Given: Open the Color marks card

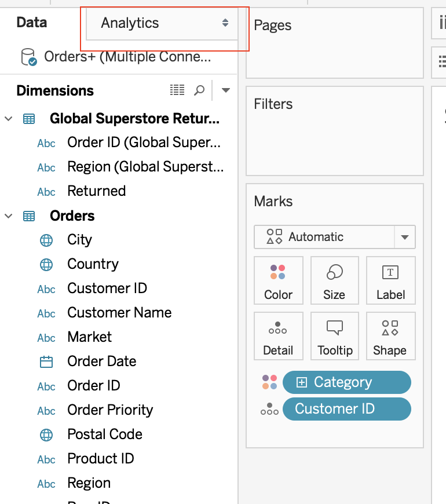Looking at the screenshot, I should (278, 280).
